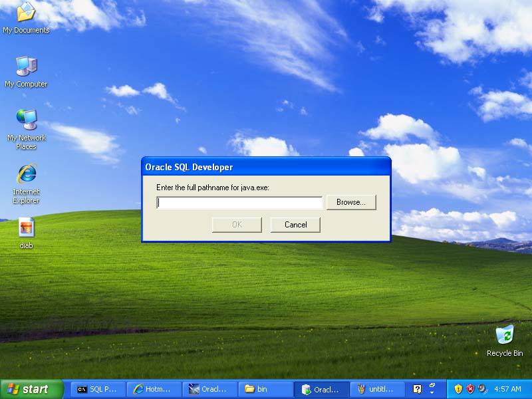Open the red shield Security Center tray icon
Image resolution: width=532 pixels, height=399 pixels.
470,389
